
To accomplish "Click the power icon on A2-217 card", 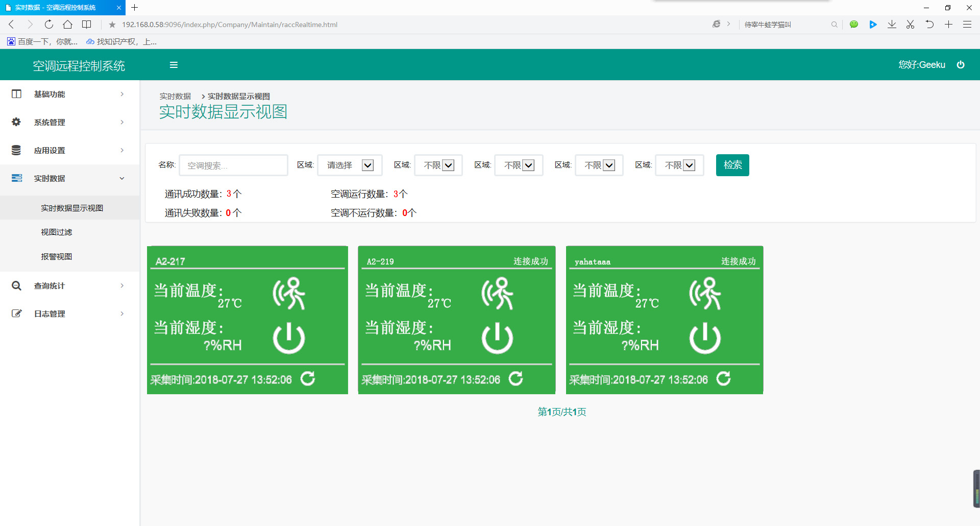I will [x=289, y=338].
